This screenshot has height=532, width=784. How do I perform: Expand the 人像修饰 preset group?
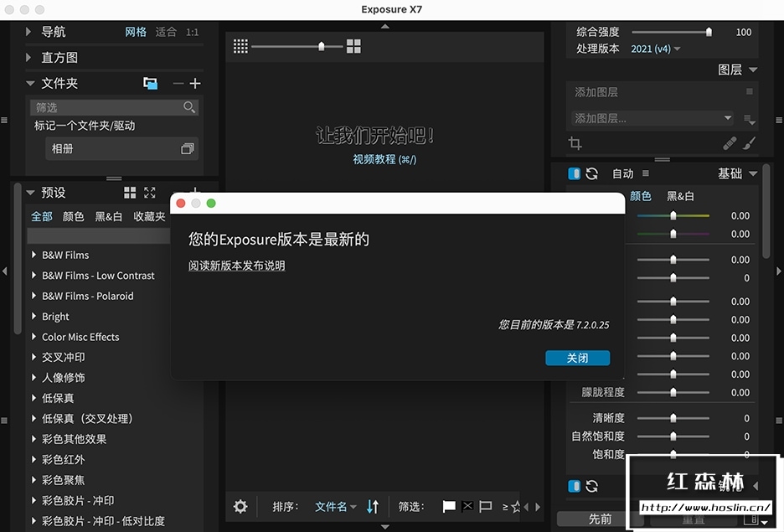pos(34,378)
